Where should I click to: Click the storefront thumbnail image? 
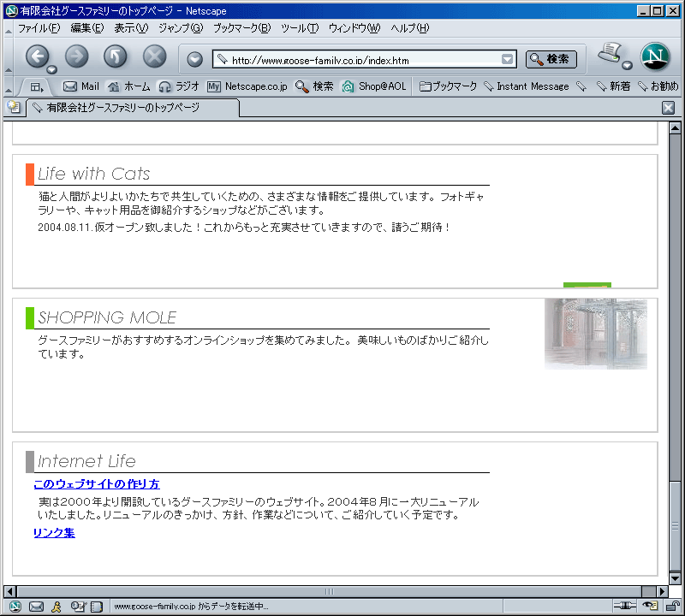(595, 334)
